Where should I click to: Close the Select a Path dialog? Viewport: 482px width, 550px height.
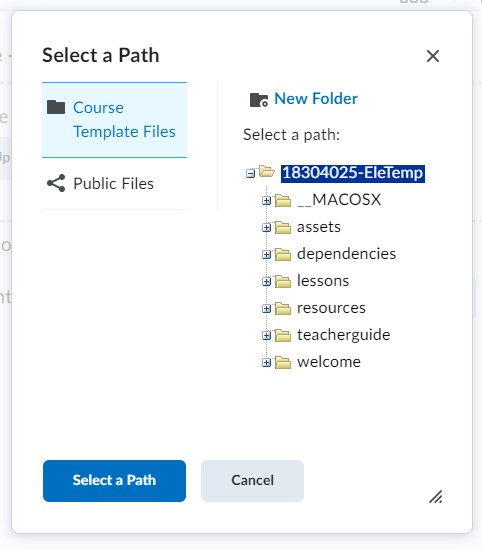pyautogui.click(x=433, y=56)
